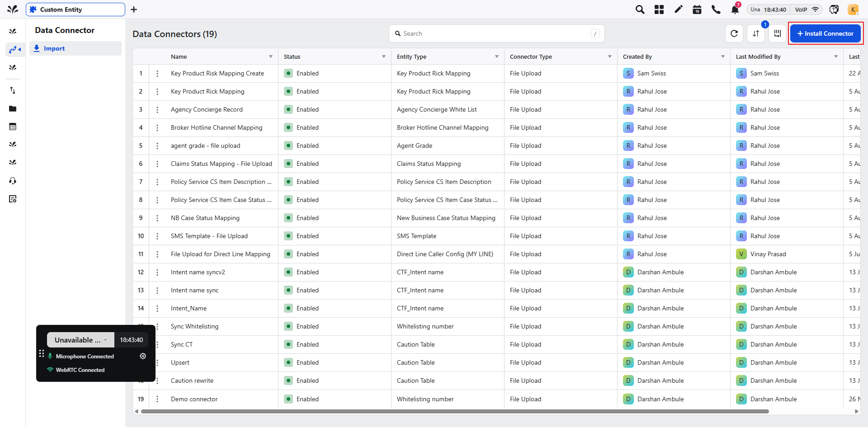Click Sam Swiss in Created By column

(651, 73)
